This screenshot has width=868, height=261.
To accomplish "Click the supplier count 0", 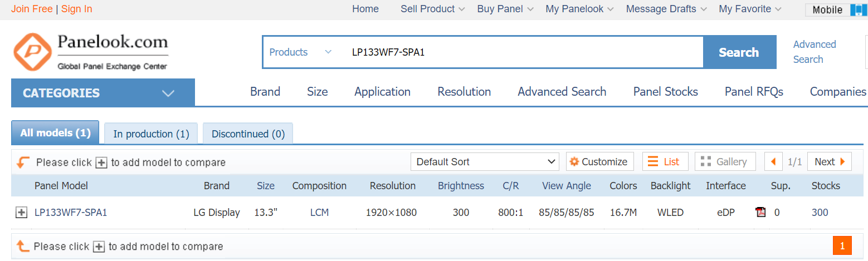I will tap(777, 212).
